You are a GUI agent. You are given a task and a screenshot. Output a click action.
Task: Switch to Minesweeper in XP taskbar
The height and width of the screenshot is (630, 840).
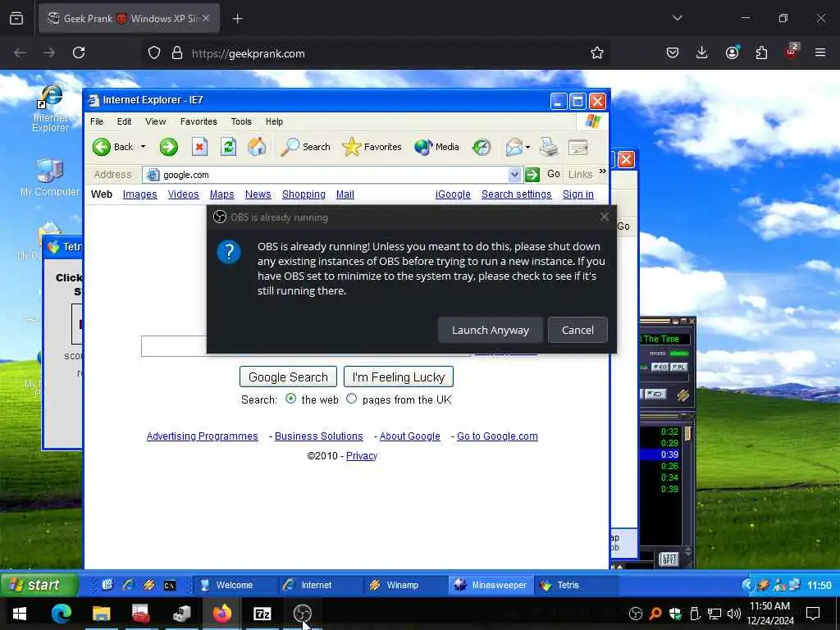pos(491,585)
